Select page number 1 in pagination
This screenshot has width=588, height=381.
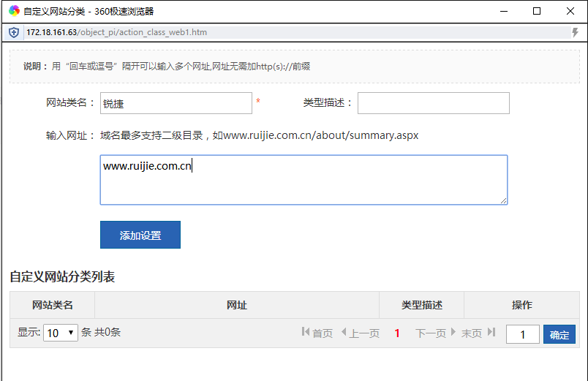397,333
